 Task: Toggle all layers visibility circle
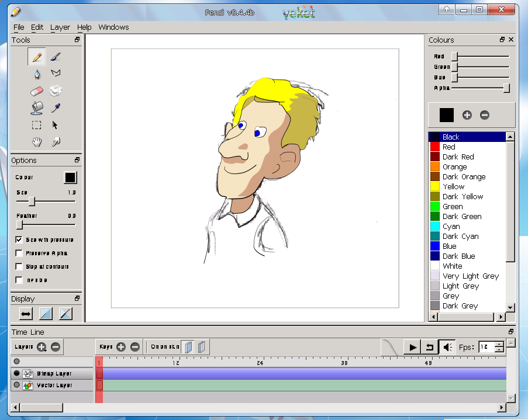pyautogui.click(x=16, y=362)
